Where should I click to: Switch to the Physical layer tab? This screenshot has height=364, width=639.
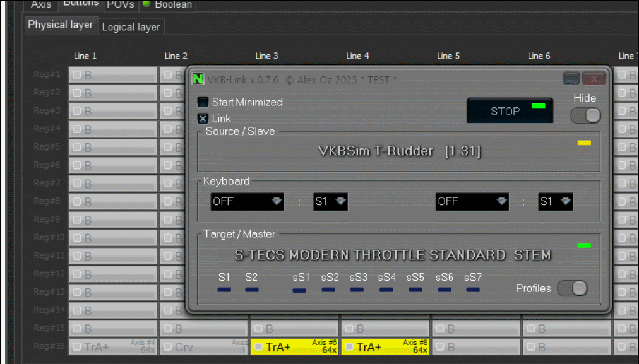coord(61,25)
